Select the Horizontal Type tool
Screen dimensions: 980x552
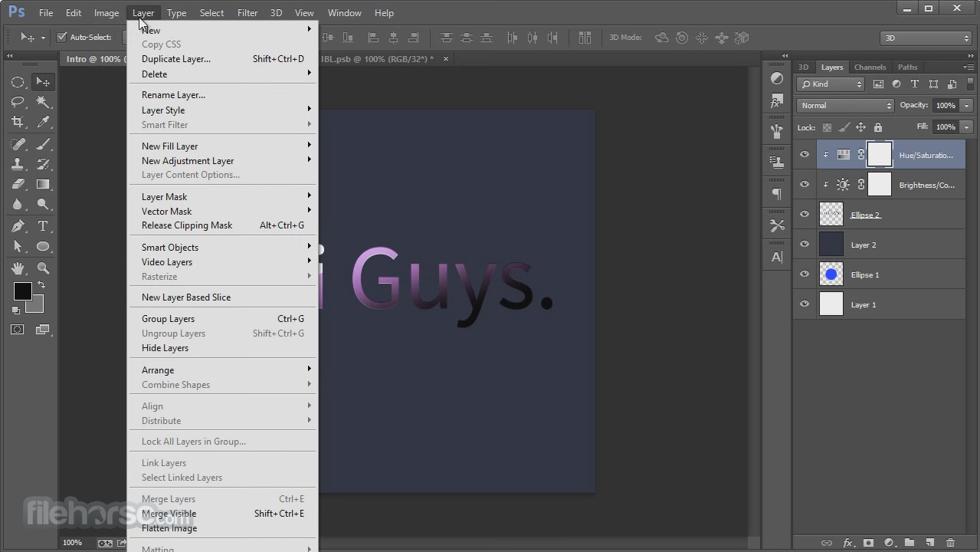pyautogui.click(x=44, y=226)
